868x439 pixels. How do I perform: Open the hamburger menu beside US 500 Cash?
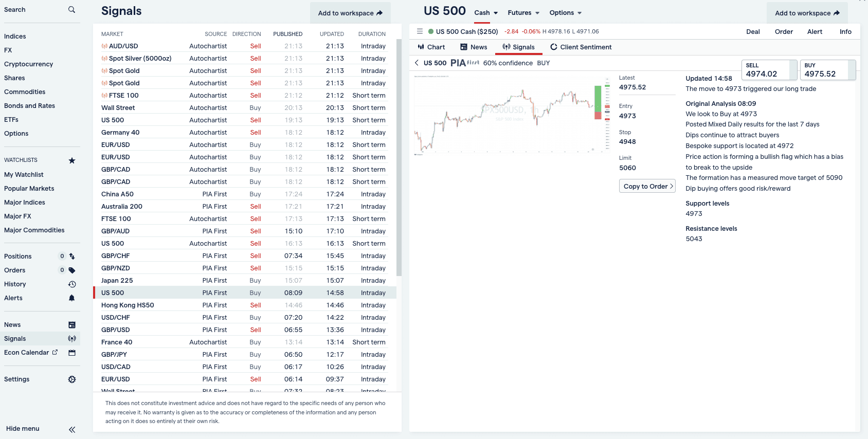[x=420, y=31]
